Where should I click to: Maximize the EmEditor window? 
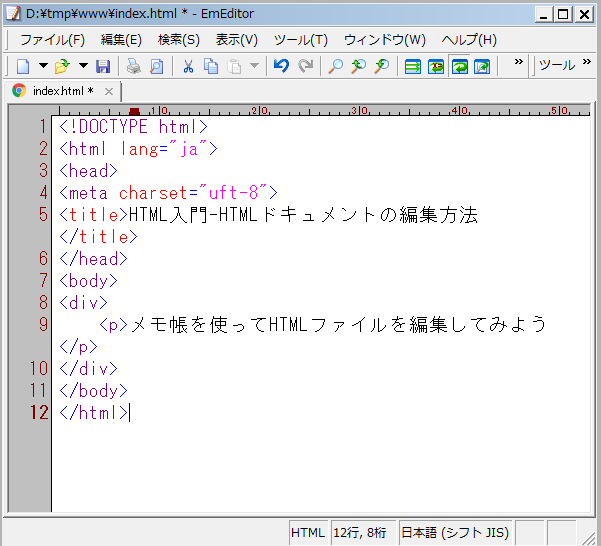[x=563, y=15]
